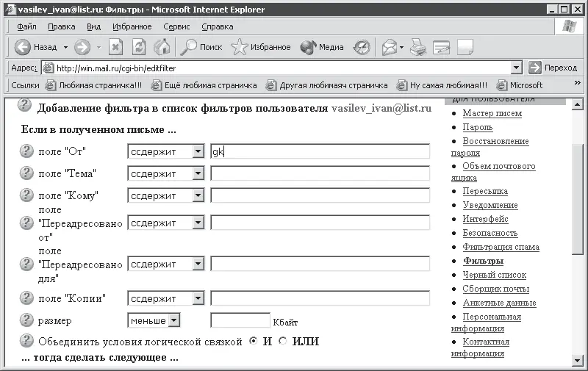Click the page scrollbar up arrow
The height and width of the screenshot is (371, 588).
(578, 105)
